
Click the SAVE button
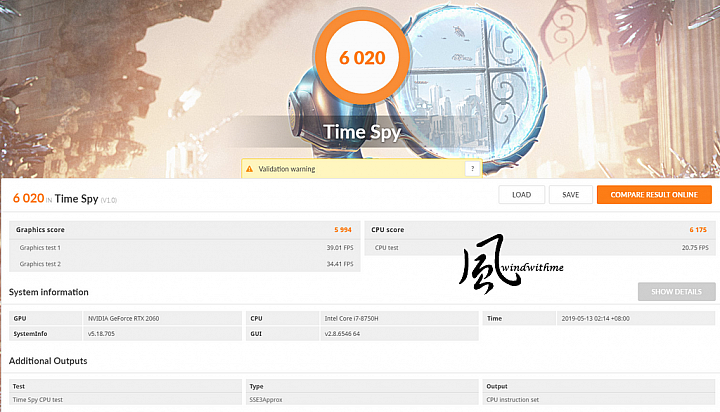tap(571, 195)
